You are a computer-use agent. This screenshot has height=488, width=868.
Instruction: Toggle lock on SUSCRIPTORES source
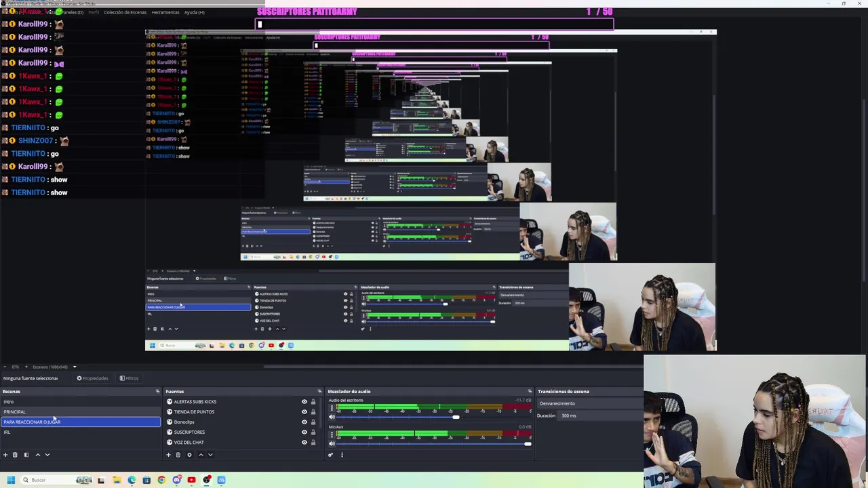pos(313,432)
